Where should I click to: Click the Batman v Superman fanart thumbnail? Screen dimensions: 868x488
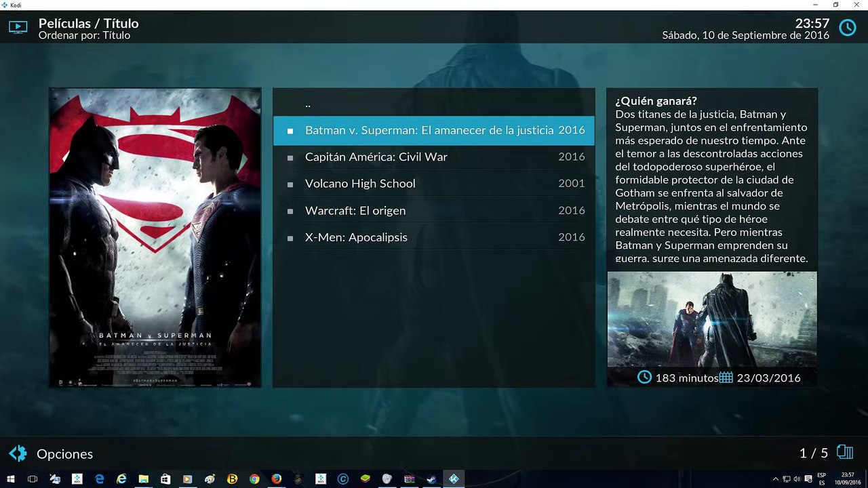(x=712, y=319)
